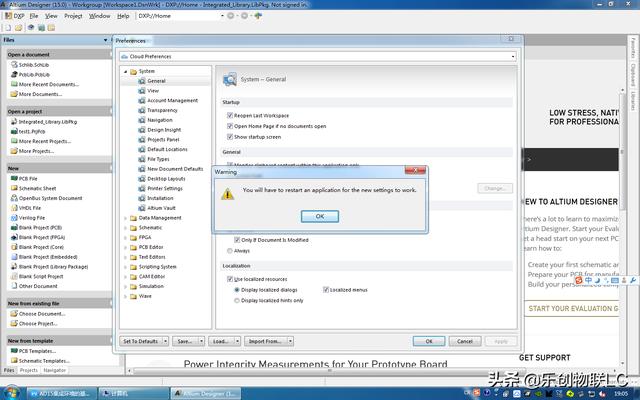Image resolution: width=640 pixels, height=400 pixels.
Task: Select Account Management preference page
Action: click(173, 100)
